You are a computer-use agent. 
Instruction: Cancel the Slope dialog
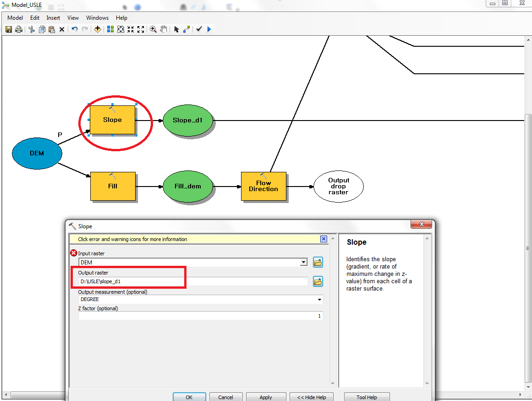225,397
